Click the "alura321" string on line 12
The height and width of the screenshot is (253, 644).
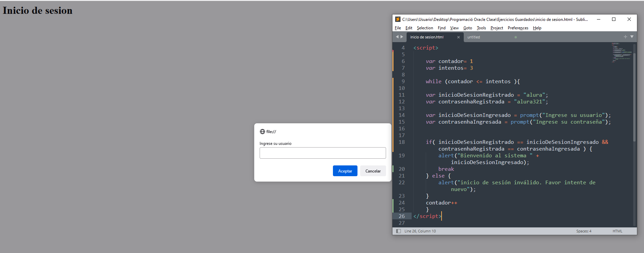[x=530, y=102]
